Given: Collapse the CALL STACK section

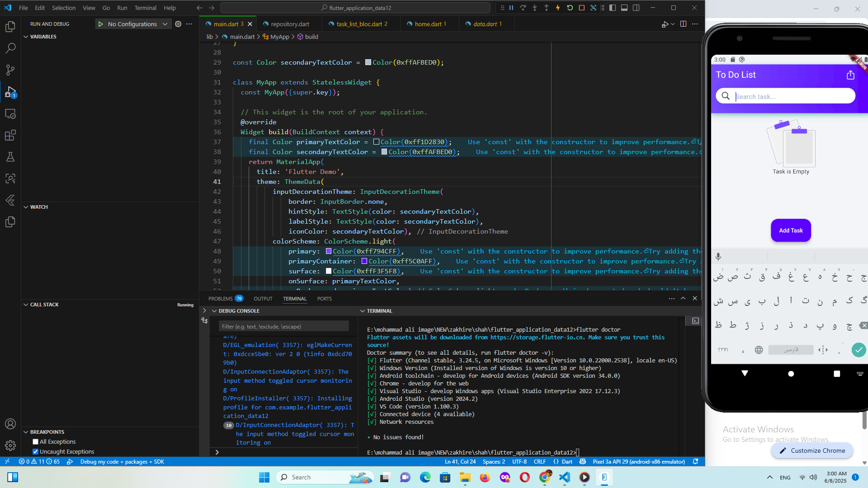Looking at the screenshot, I should (26, 305).
